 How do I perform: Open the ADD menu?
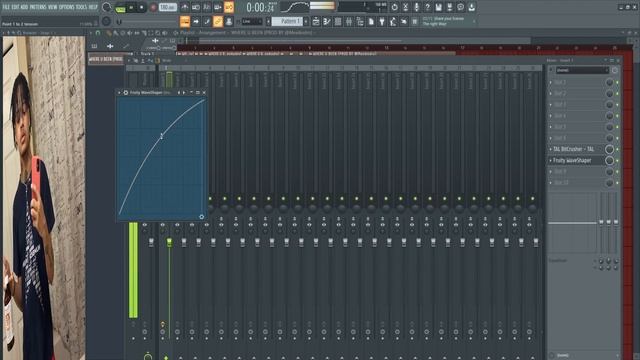[x=24, y=7]
